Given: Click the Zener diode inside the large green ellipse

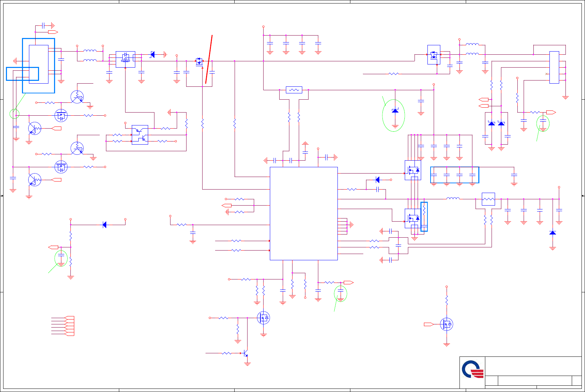Looking at the screenshot, I should coord(395,110).
